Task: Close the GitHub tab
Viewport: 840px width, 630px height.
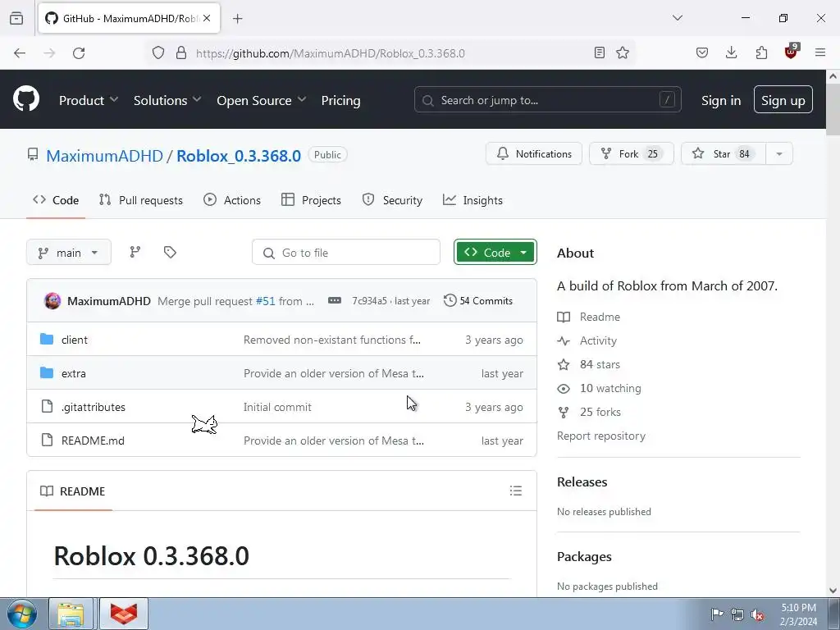Action: (x=207, y=18)
